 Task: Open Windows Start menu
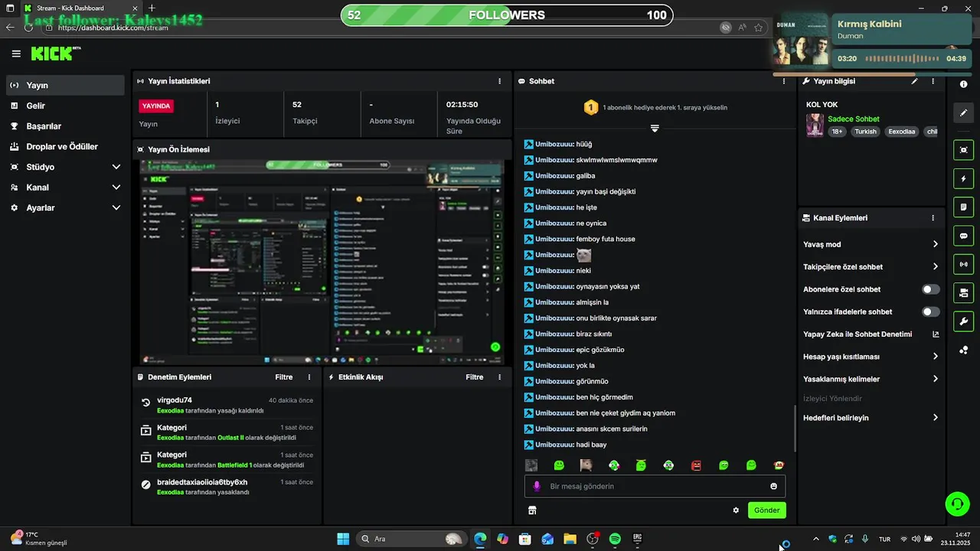click(x=343, y=539)
